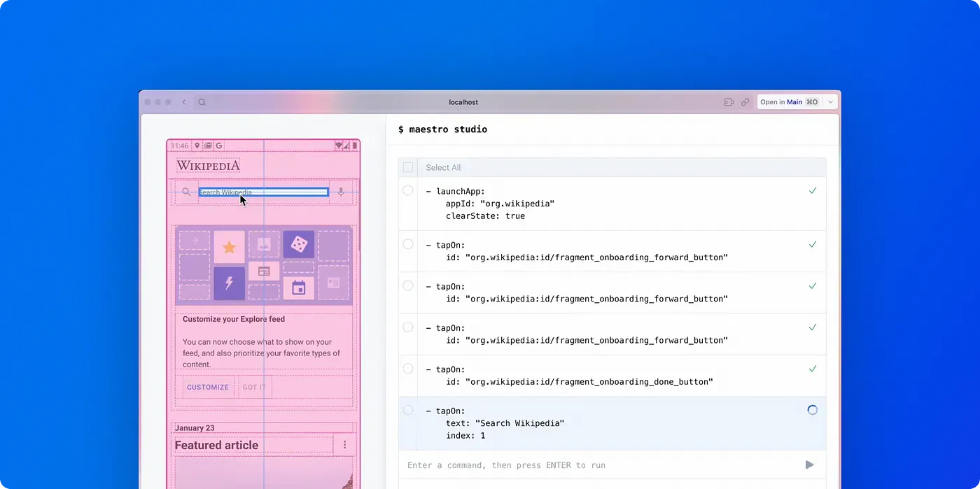The height and width of the screenshot is (489, 980).
Task: Click the picture-of-the-day image icon
Action: click(x=264, y=243)
